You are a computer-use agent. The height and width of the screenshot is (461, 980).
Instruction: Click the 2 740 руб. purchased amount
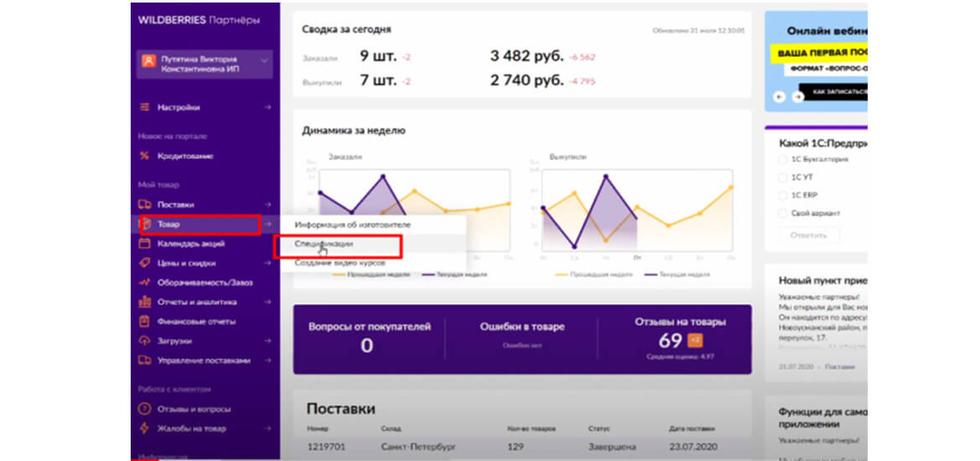click(527, 80)
